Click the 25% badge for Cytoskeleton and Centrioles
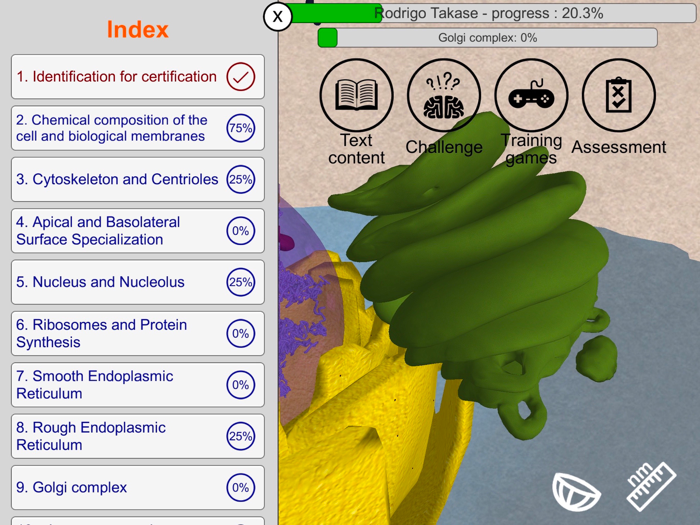Viewport: 700px width, 525px height. [241, 179]
